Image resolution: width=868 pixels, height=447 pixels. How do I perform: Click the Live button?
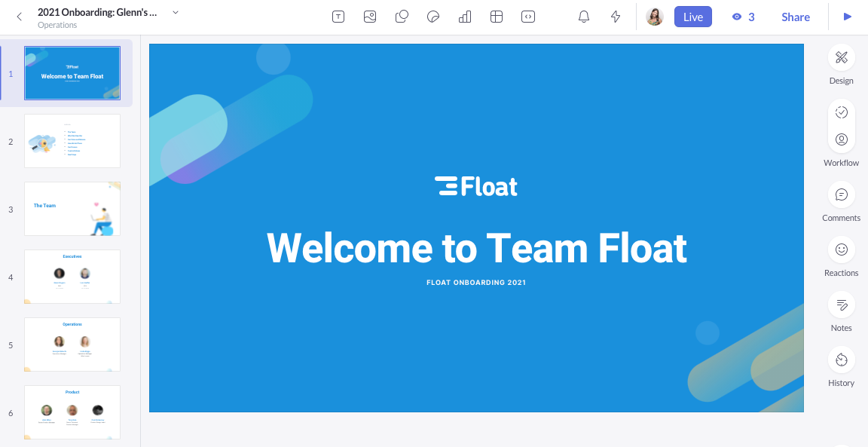pos(692,17)
